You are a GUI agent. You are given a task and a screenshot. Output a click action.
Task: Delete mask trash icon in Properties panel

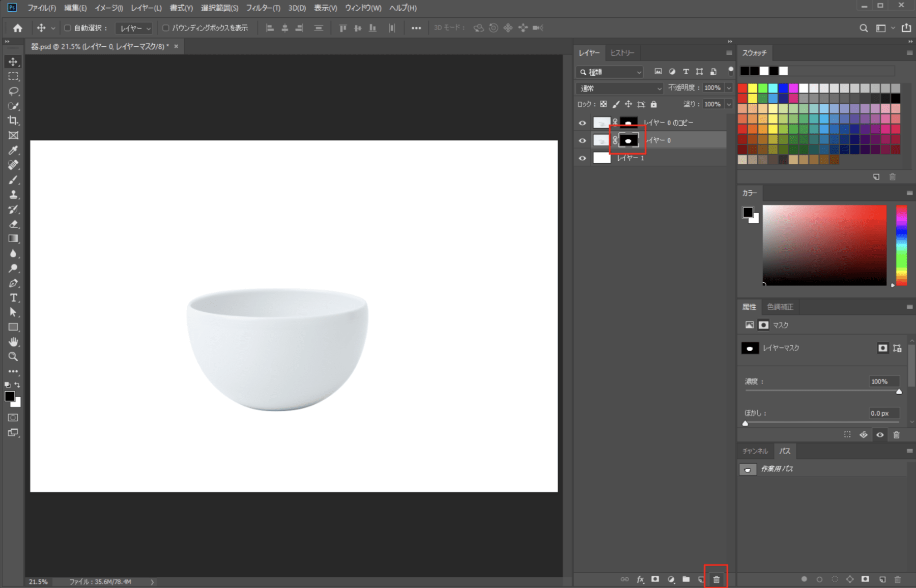pyautogui.click(x=897, y=435)
